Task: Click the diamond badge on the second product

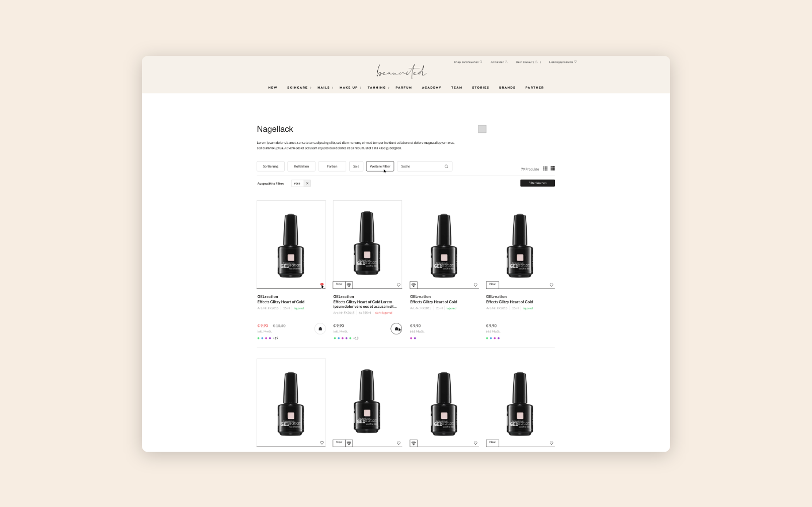Action: (x=349, y=285)
